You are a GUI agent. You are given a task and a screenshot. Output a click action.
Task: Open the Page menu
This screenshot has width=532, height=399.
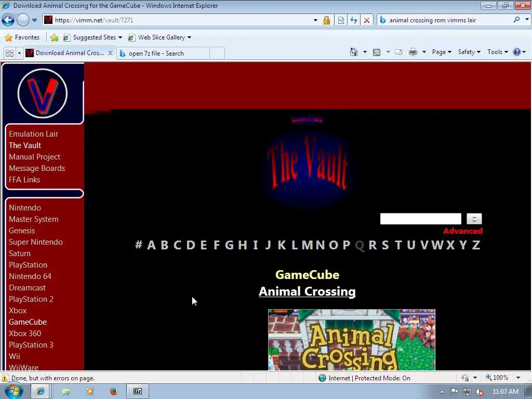tap(442, 52)
